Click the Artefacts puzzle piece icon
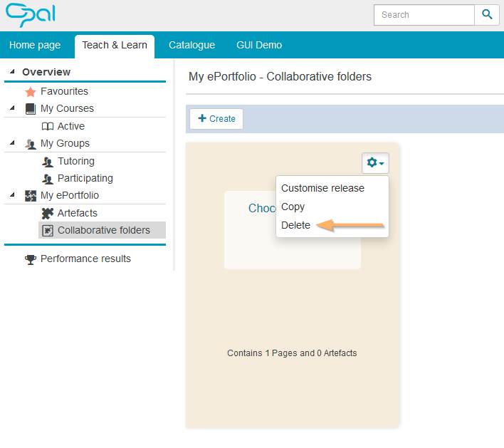Viewport: 504px width, 448px height. tap(48, 213)
